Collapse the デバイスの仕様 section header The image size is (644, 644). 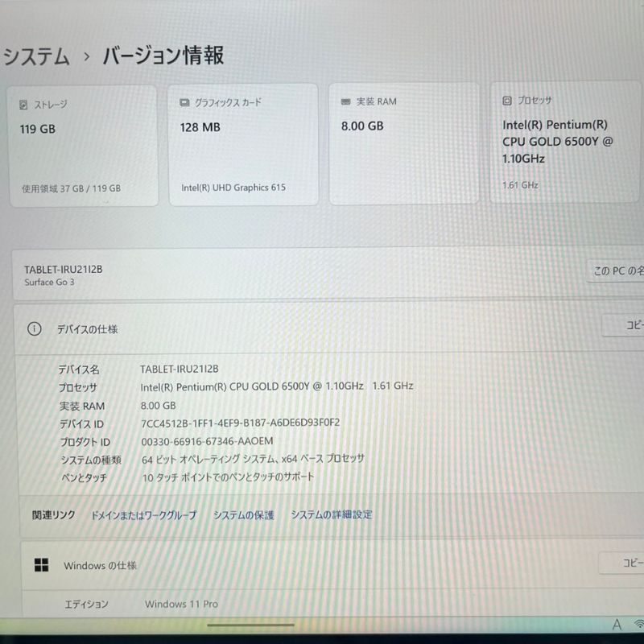[x=329, y=328]
